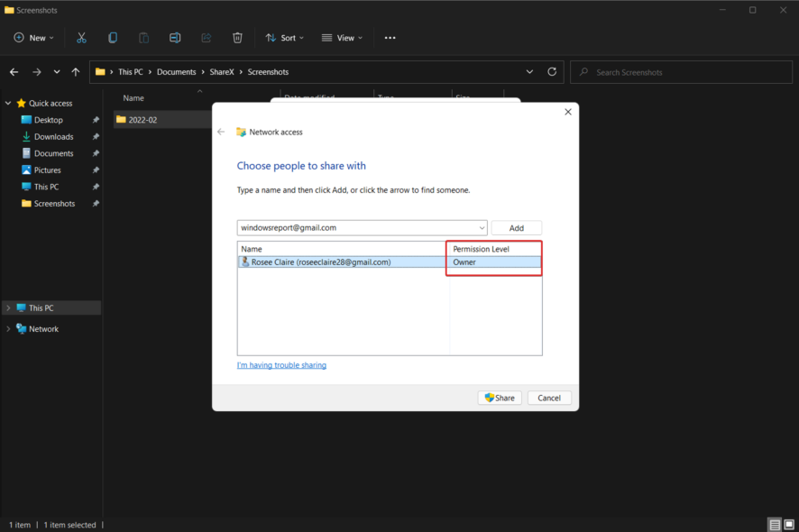Click the Copy icon in the toolbar
Viewport: 799px width, 532px height.
tap(113, 37)
